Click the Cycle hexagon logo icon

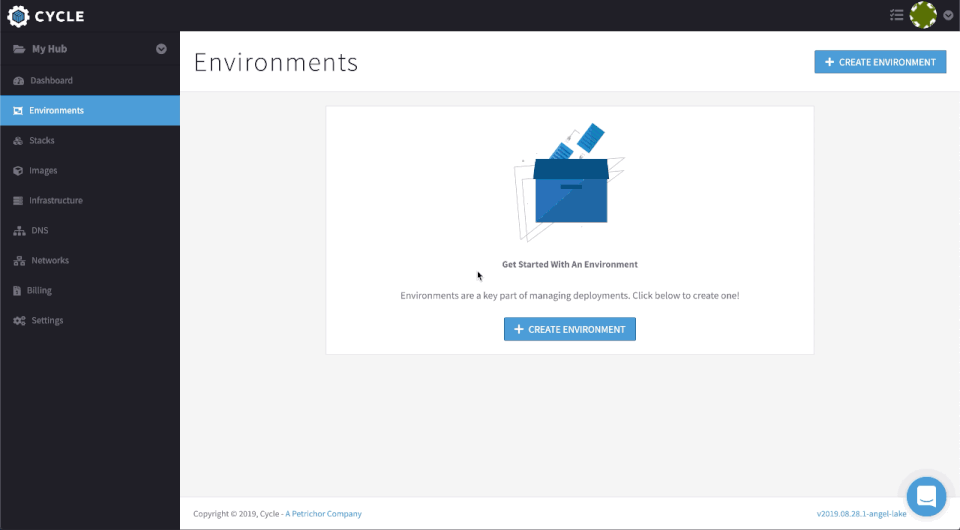pyautogui.click(x=18, y=16)
